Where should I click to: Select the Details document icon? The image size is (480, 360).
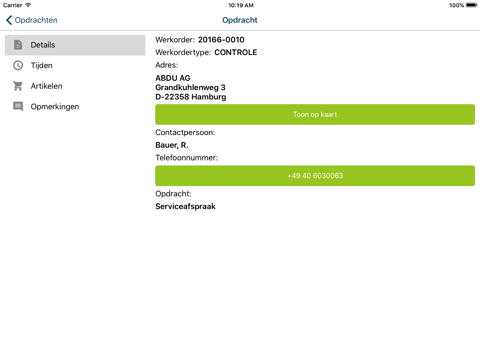[18, 45]
